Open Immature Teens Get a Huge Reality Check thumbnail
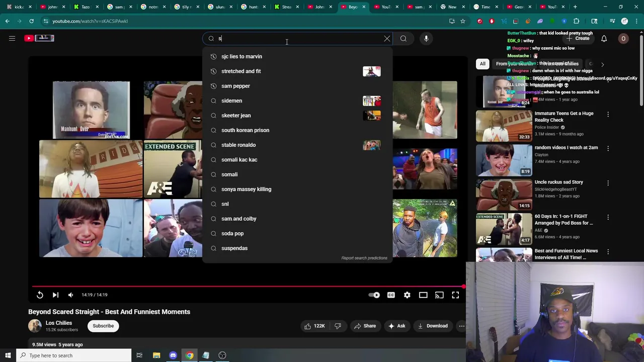 click(x=504, y=125)
